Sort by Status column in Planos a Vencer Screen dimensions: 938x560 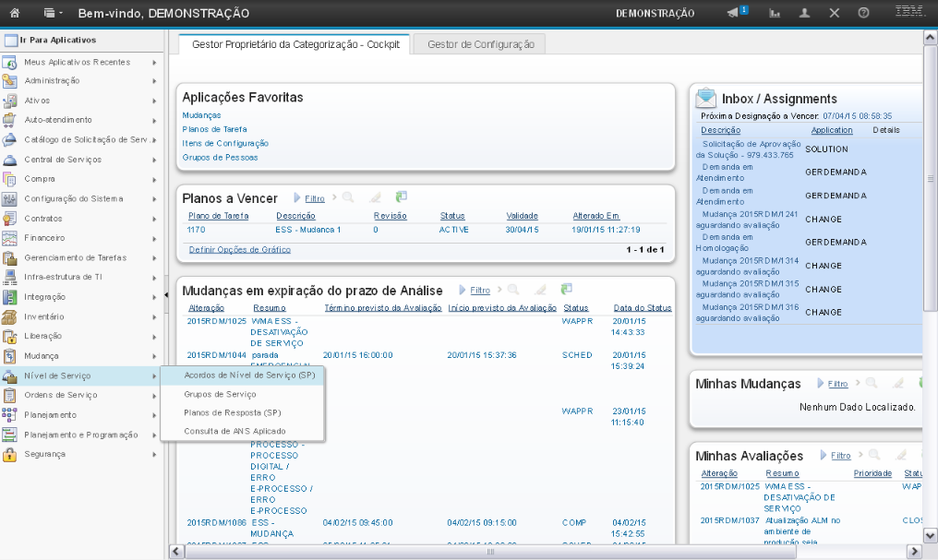click(451, 216)
